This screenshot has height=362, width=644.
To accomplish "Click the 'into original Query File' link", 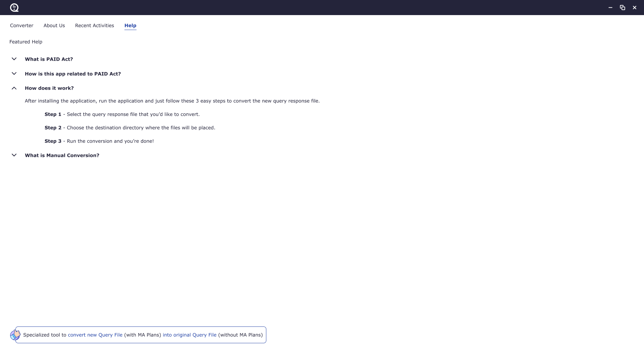I will click(190, 335).
